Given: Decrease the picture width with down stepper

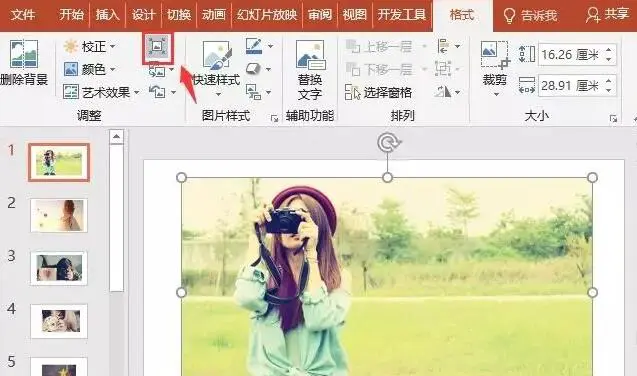Looking at the screenshot, I should tap(609, 91).
